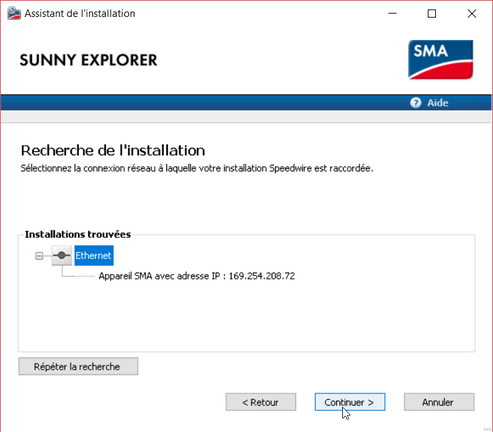Screen dimensions: 493x432
Task: Click the help question mark icon
Action: pyautogui.click(x=415, y=103)
